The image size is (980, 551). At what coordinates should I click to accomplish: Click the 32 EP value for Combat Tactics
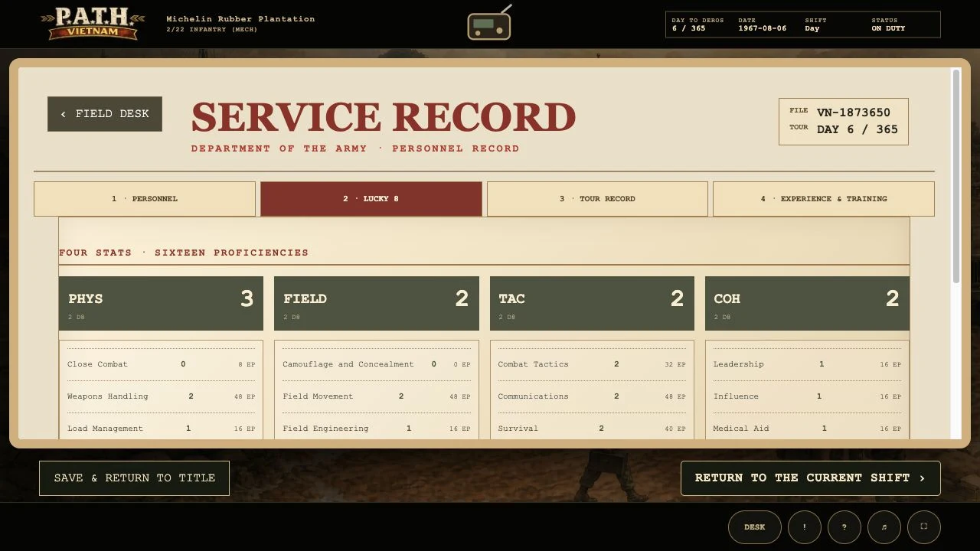coord(676,364)
